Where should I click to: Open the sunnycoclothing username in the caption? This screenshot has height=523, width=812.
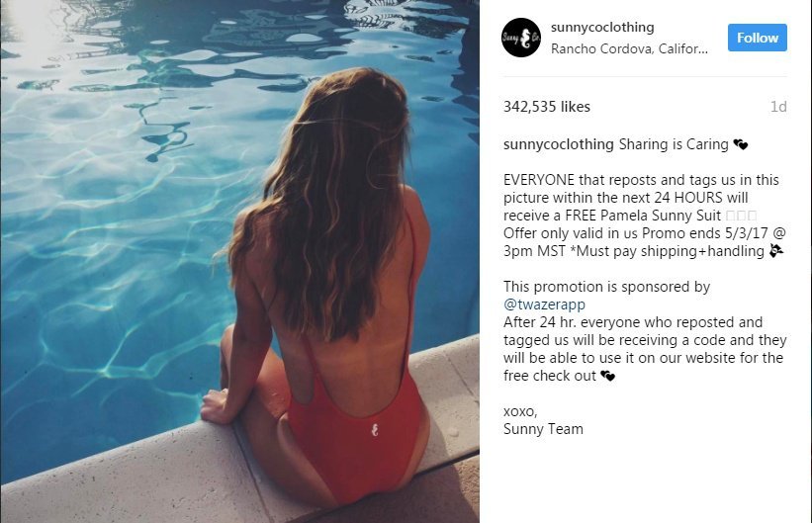pyautogui.click(x=558, y=144)
